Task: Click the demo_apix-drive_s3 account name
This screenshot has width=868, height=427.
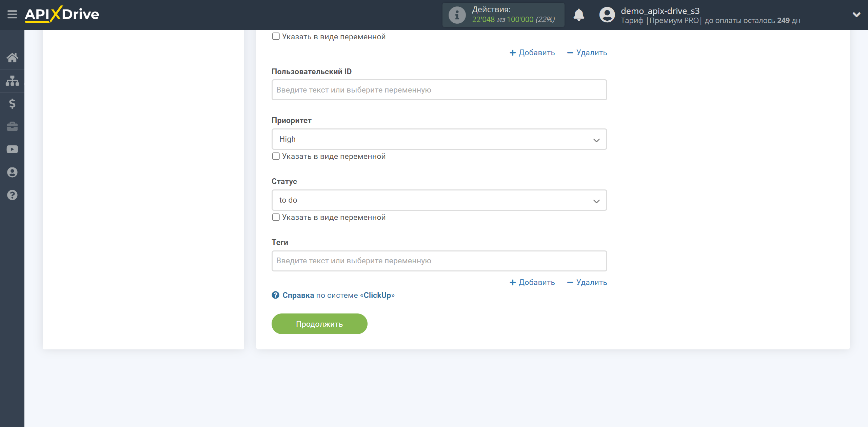Action: [x=660, y=11]
